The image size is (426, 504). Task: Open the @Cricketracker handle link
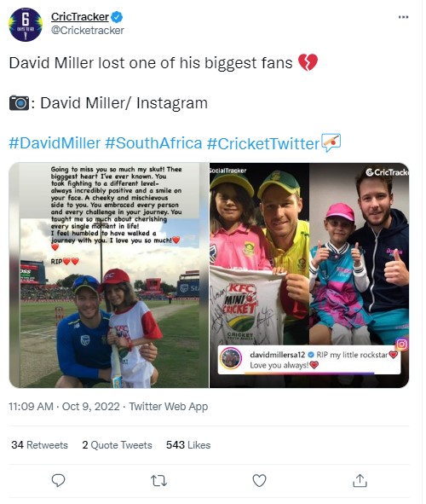pyautogui.click(x=88, y=31)
